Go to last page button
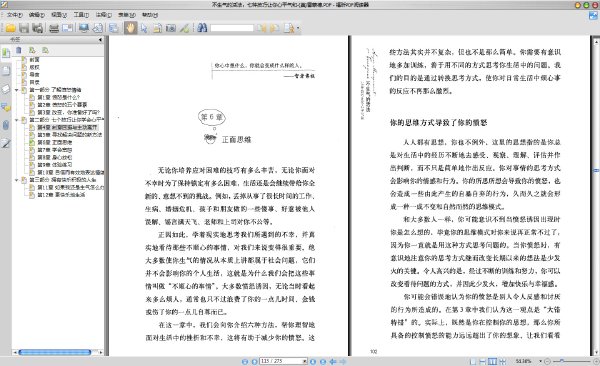This screenshot has height=366, width=600. coord(323,361)
